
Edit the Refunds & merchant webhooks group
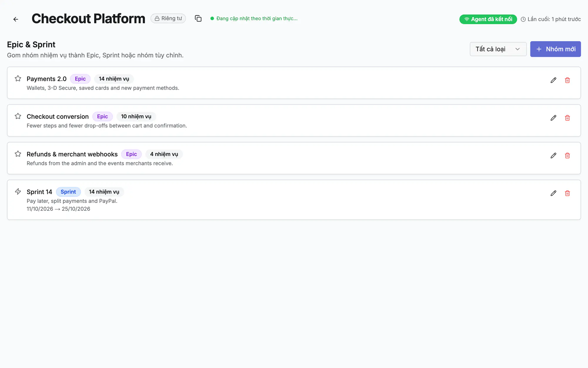[x=553, y=155]
